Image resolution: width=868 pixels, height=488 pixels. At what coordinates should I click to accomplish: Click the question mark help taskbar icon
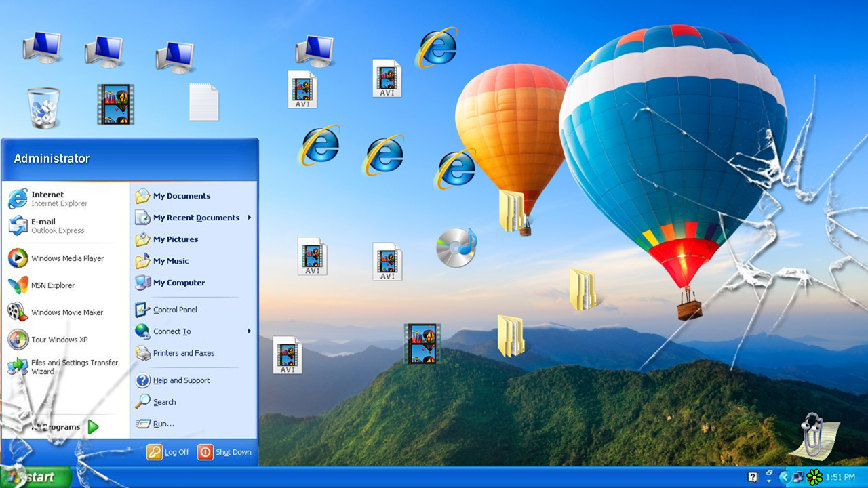[753, 477]
